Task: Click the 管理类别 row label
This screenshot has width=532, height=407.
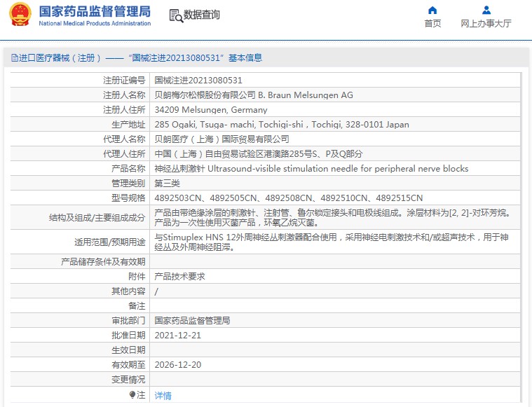Action: click(x=128, y=184)
